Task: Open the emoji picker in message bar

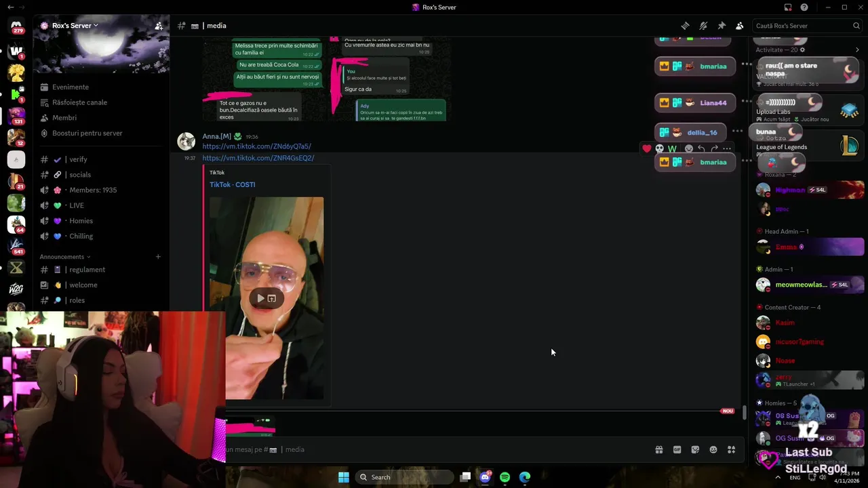Action: pyautogui.click(x=713, y=449)
